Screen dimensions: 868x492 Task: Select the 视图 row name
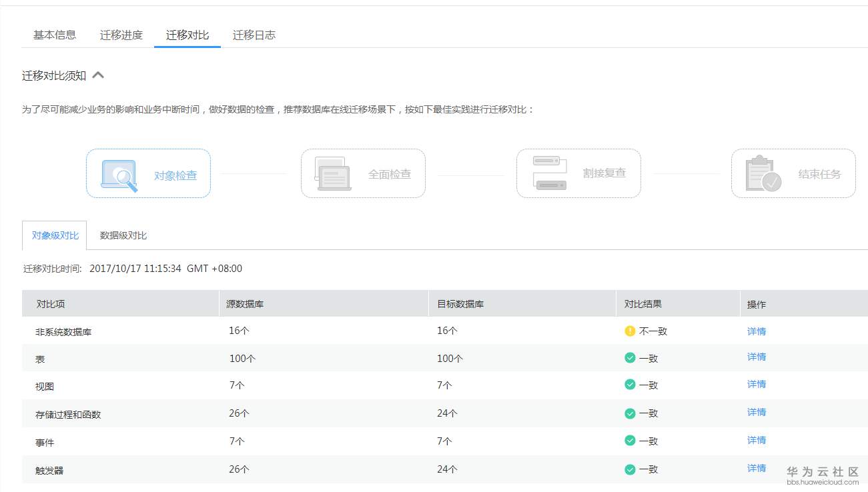(x=45, y=387)
